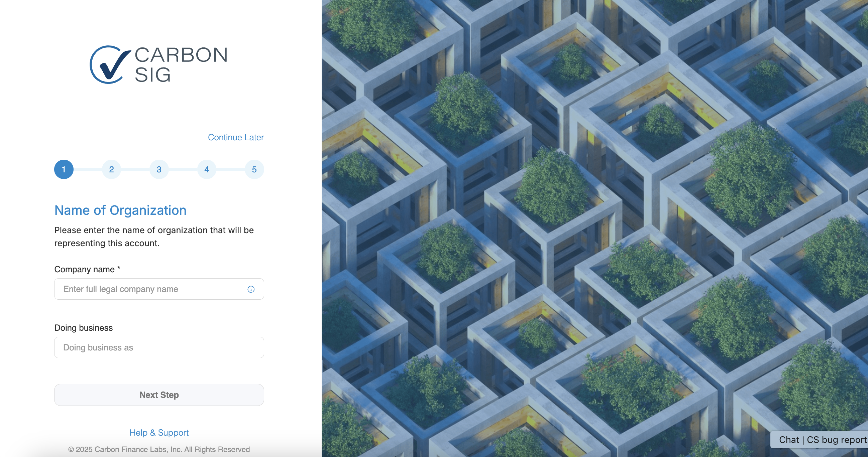Click the Company name * label
Image resolution: width=868 pixels, height=457 pixels.
pyautogui.click(x=87, y=269)
